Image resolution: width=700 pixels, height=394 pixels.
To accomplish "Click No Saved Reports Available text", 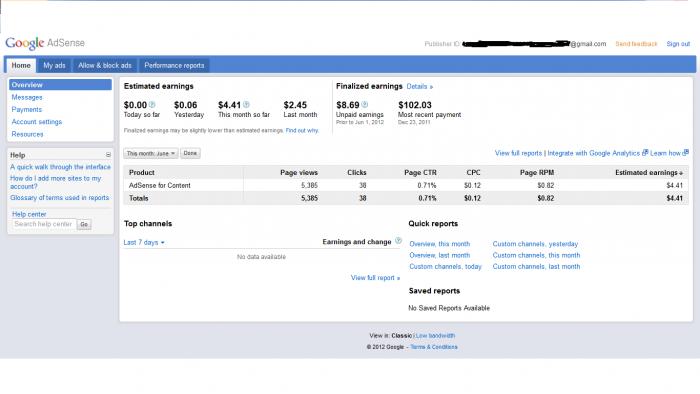I will [449, 308].
